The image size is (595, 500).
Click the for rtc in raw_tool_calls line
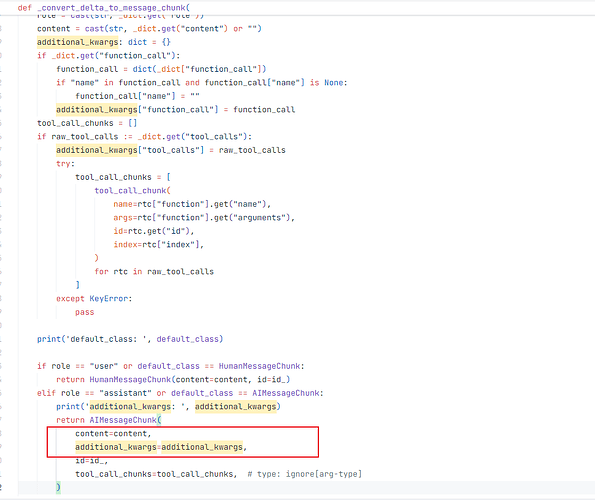click(154, 272)
